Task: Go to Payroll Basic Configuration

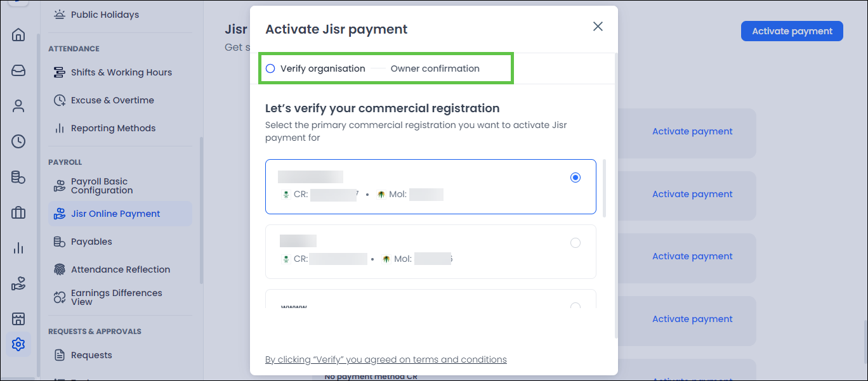Action: tap(102, 186)
